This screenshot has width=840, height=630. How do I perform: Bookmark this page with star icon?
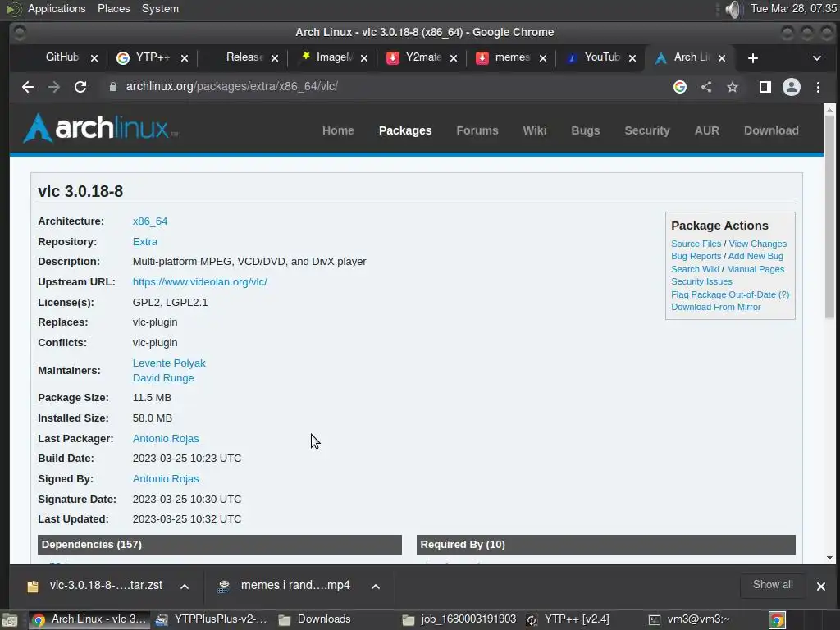pyautogui.click(x=733, y=87)
